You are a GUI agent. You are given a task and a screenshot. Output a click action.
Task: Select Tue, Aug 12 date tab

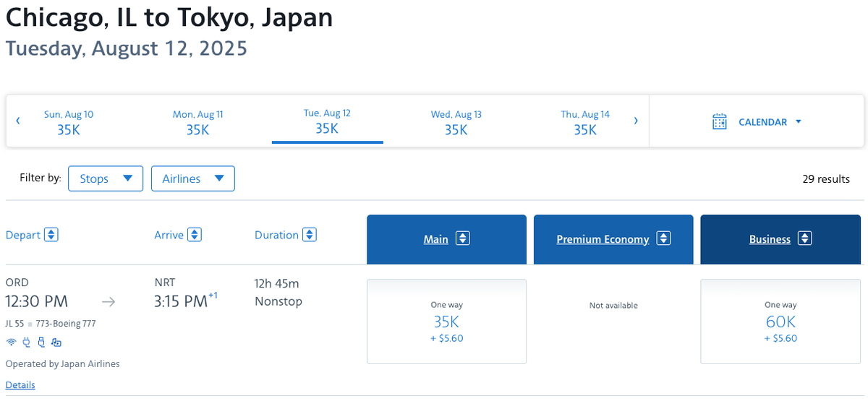click(327, 122)
